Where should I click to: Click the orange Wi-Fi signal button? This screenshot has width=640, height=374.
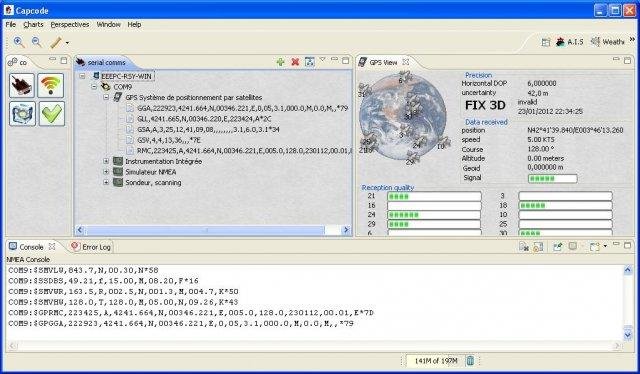[x=51, y=85]
